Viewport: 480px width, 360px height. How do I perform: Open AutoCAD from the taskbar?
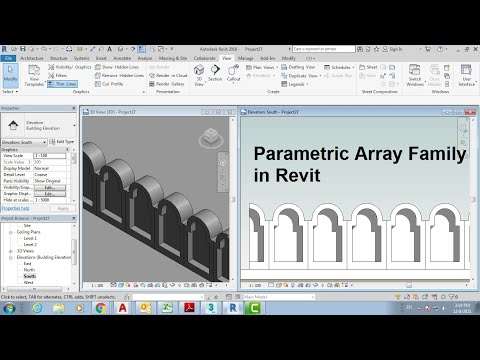pos(123,308)
